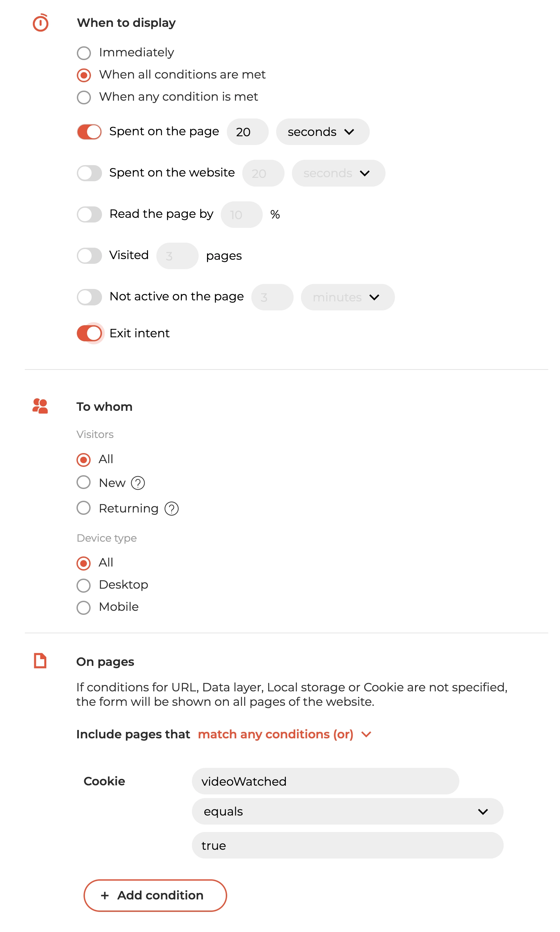This screenshot has height=932, width=560.
Task: Click the Add condition button
Action: [x=155, y=895]
